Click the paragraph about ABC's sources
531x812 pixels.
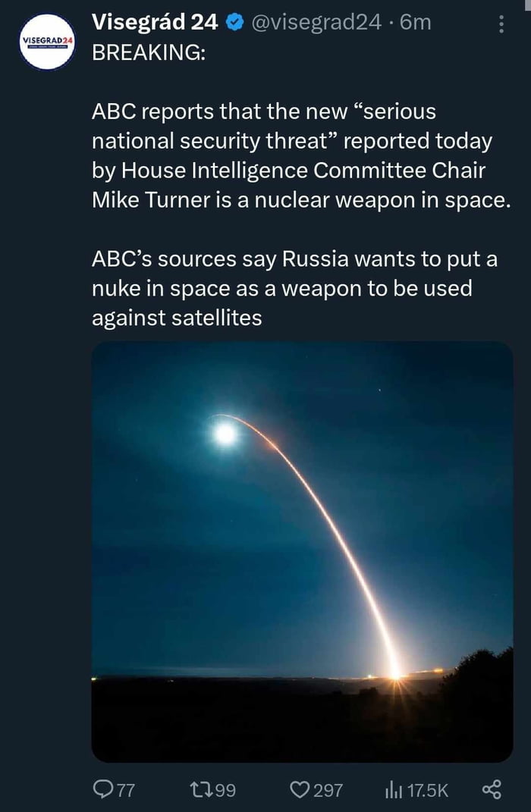tap(294, 288)
